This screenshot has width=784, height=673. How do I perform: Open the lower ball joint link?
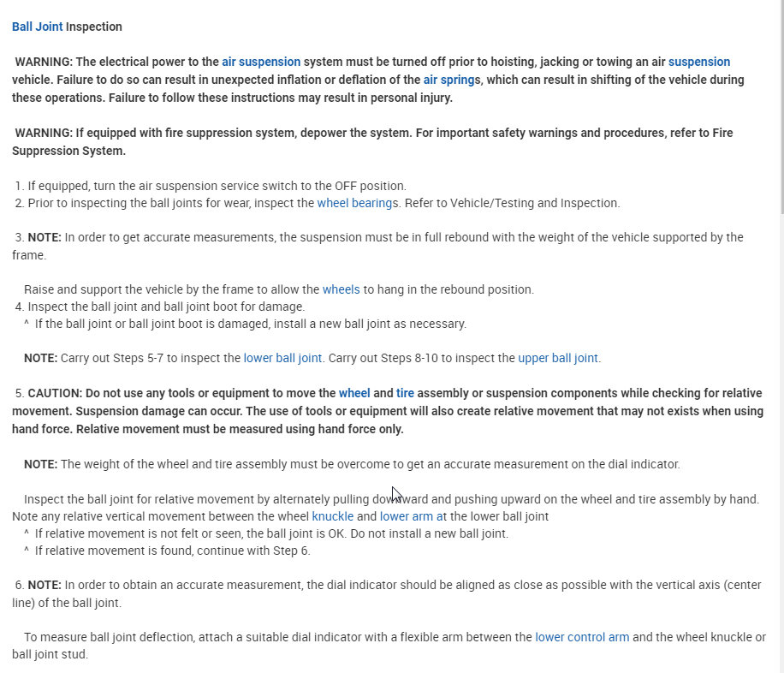282,358
